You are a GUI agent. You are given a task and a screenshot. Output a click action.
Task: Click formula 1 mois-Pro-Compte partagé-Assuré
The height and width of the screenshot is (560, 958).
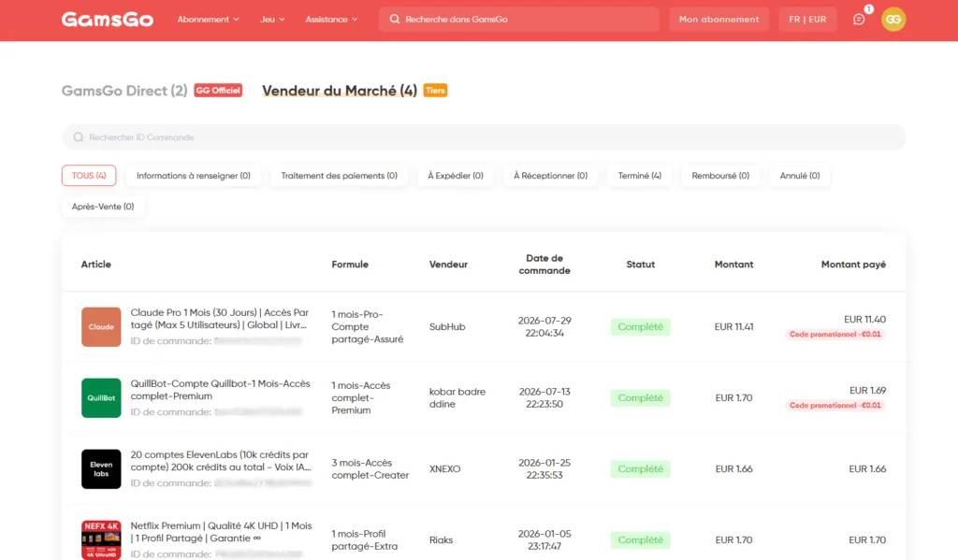(x=367, y=326)
